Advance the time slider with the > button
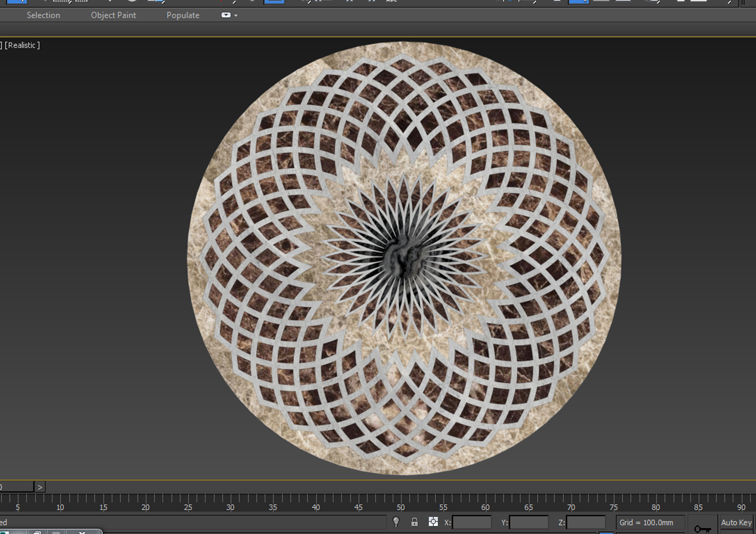Screen dimensions: 756x534 [40, 487]
